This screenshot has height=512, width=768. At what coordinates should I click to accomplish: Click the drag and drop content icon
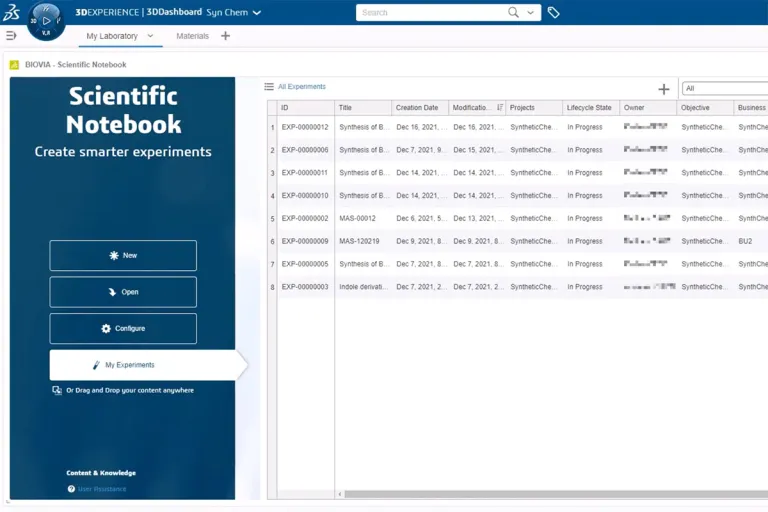pos(57,390)
